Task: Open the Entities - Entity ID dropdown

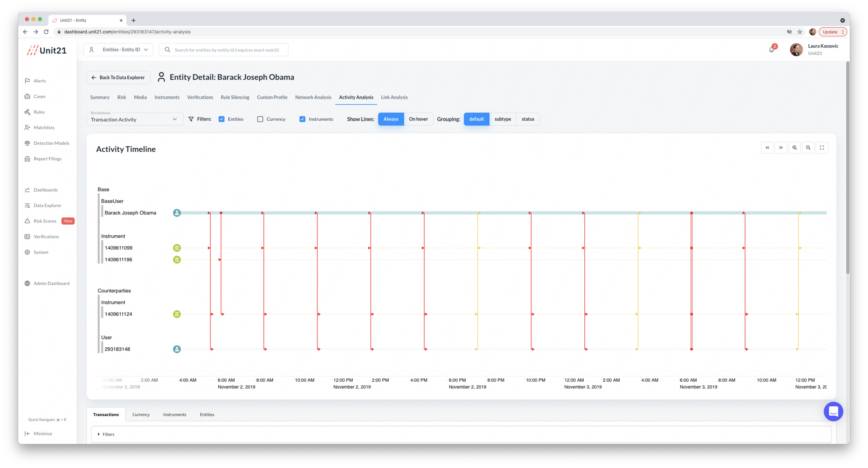Action: coord(118,50)
